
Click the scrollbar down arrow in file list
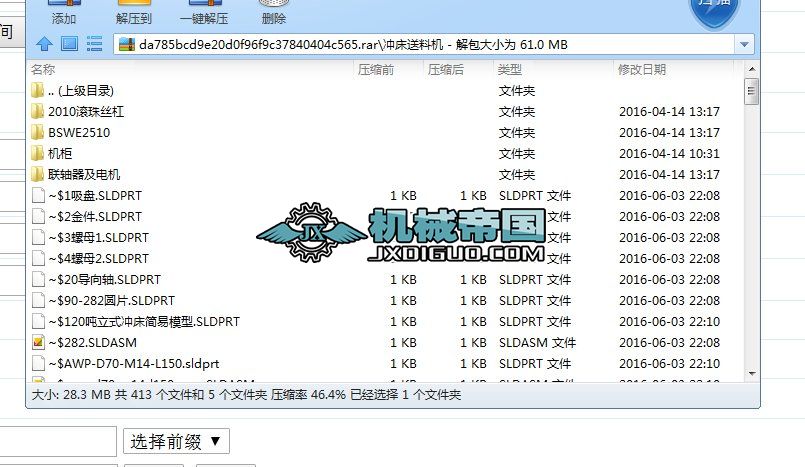coord(752,374)
